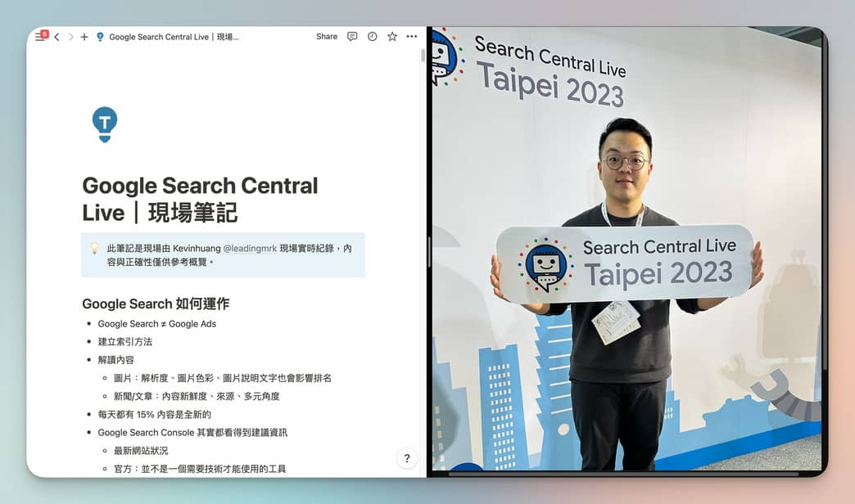This screenshot has width=855, height=504.
Task: Click the '建立索引方法' bullet
Action: (x=124, y=342)
